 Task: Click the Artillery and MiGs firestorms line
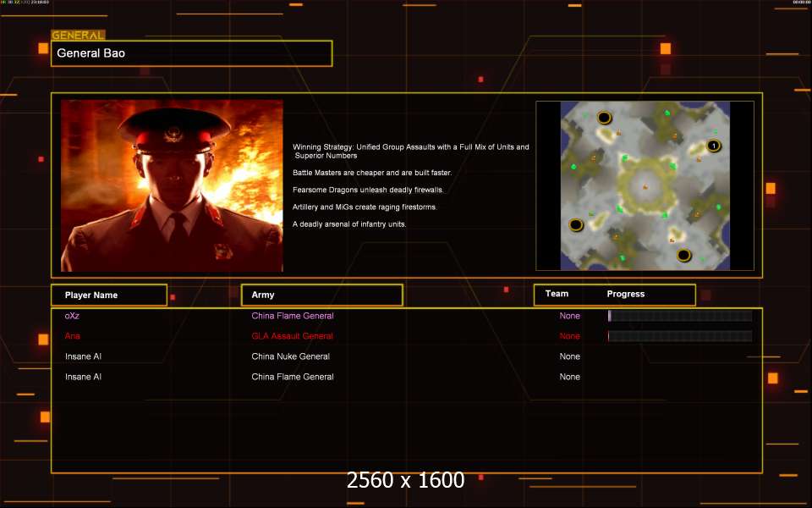365,207
